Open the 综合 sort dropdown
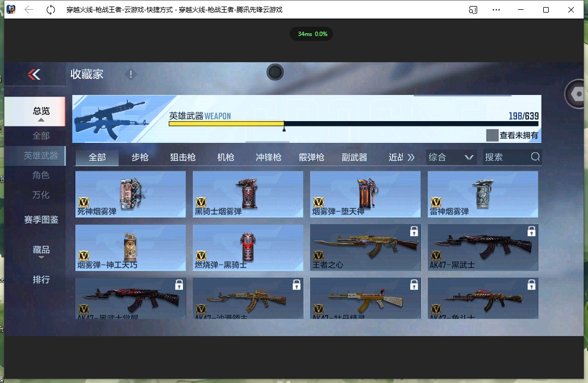Screen dimensions: 588x383 coord(451,157)
